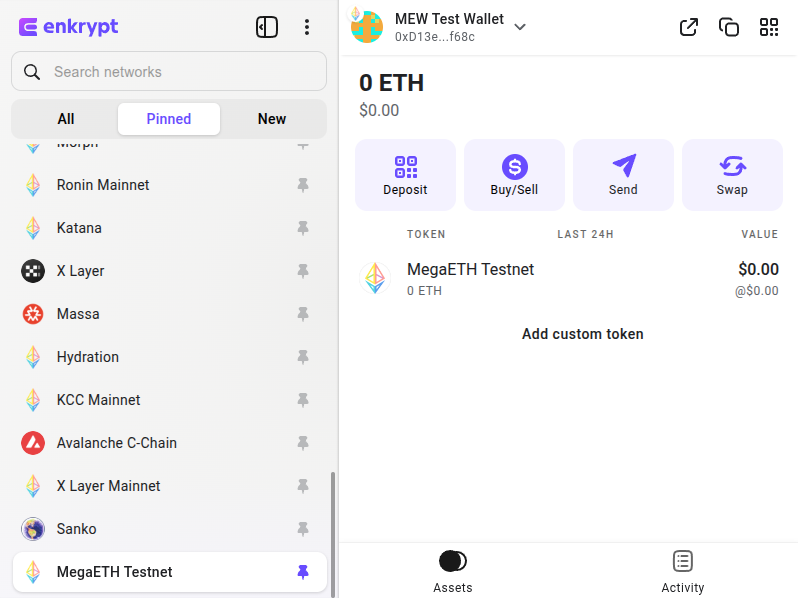Click the network list scrollbar
Viewport: 798px width, 598px height.
pyautogui.click(x=333, y=530)
